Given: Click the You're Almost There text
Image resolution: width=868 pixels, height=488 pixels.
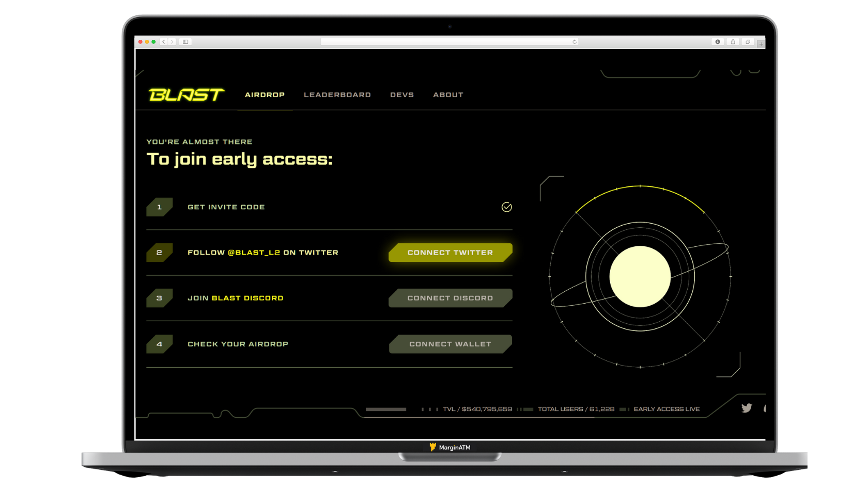Looking at the screenshot, I should tap(199, 141).
